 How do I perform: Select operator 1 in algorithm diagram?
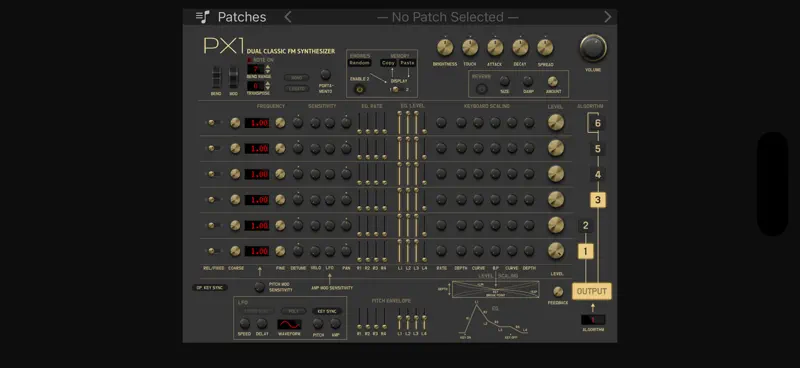[x=585, y=251]
